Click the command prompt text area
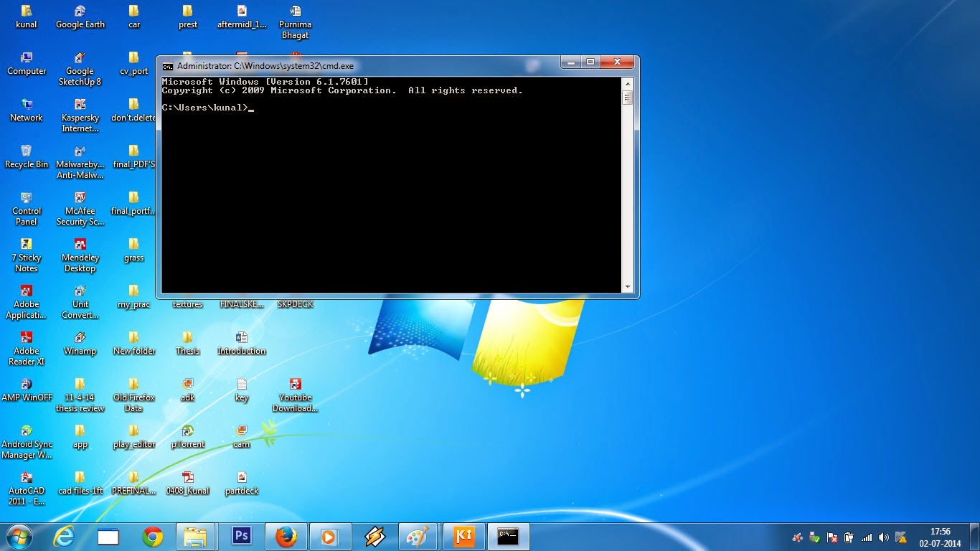 click(392, 185)
